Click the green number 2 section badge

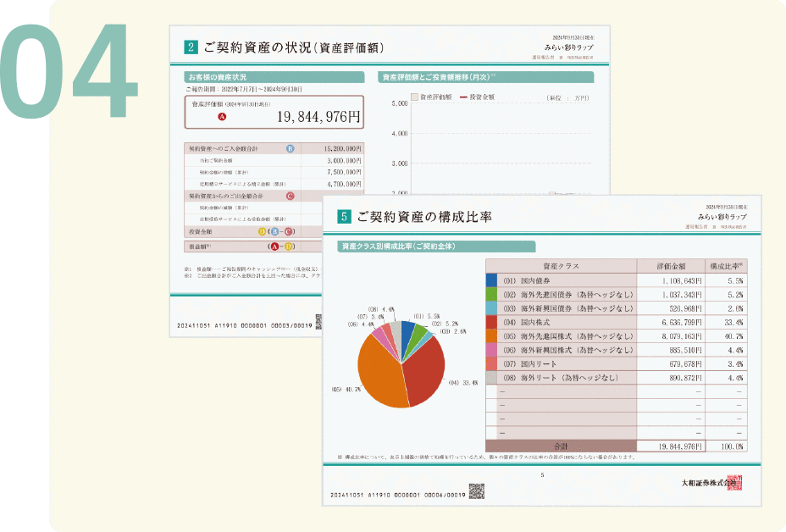[191, 47]
